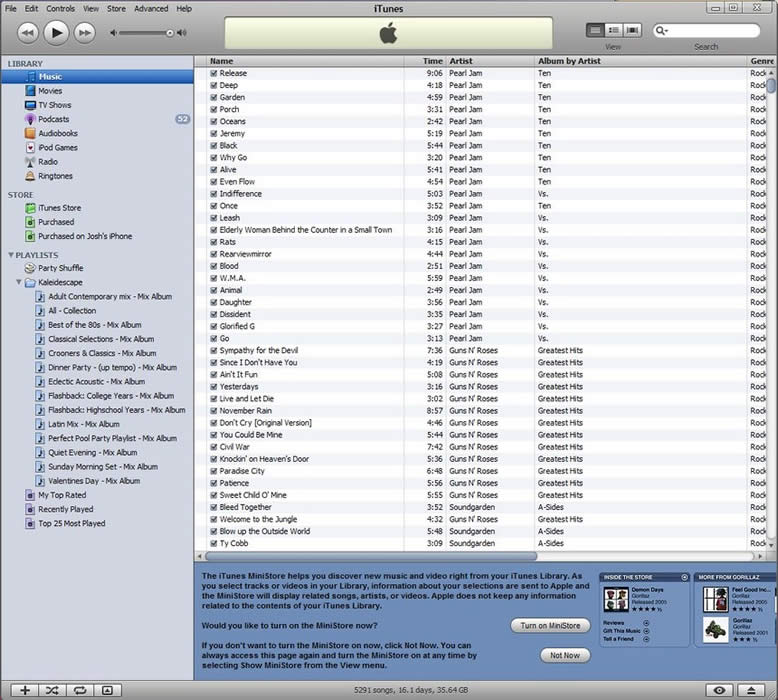This screenshot has width=778, height=700.
Task: Uncheck the song Sympathy for the Devil
Action: [x=214, y=350]
